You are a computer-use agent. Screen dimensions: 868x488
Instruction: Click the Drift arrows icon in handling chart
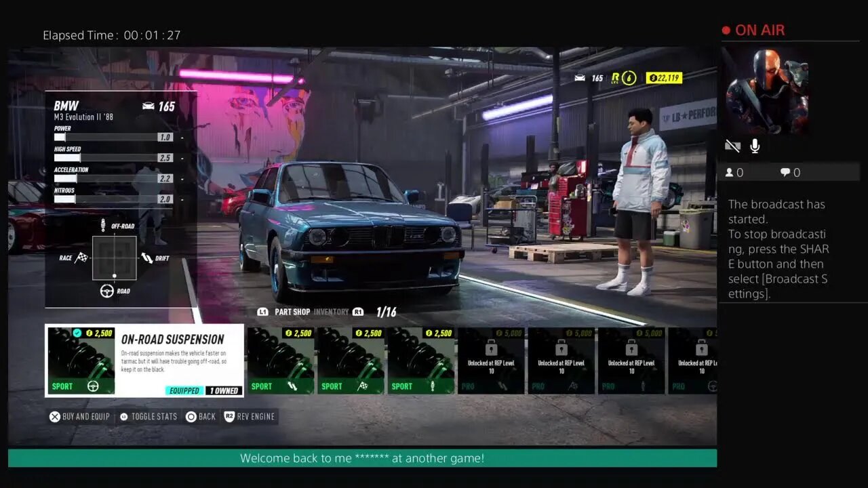pyautogui.click(x=146, y=258)
